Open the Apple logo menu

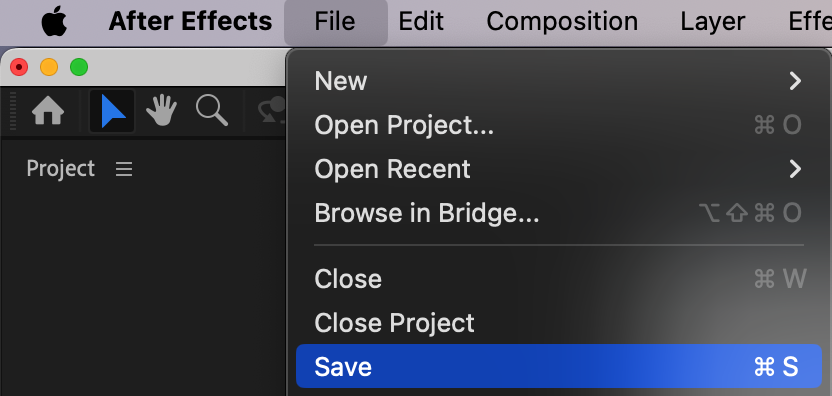(x=55, y=22)
